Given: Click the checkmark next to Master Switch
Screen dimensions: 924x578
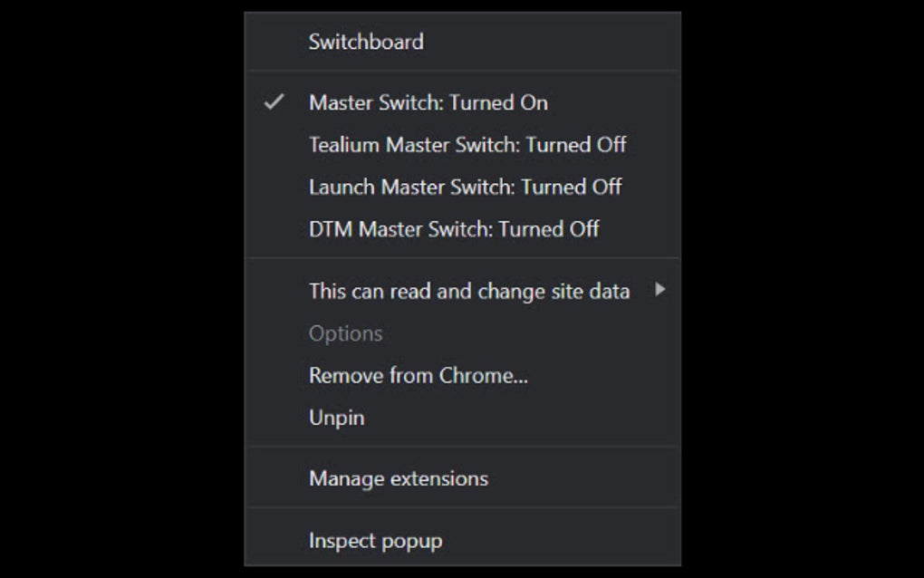Looking at the screenshot, I should 274,102.
